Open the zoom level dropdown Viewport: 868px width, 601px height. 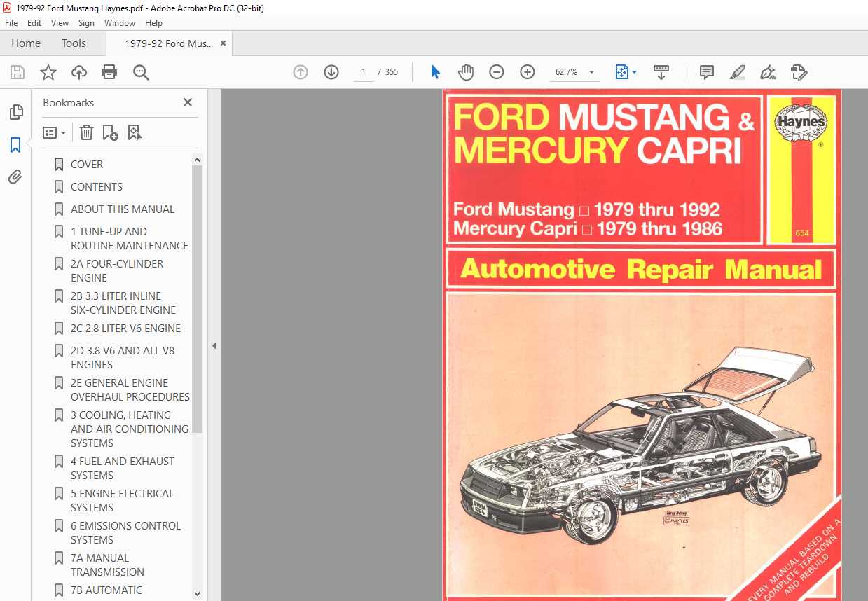(x=592, y=72)
